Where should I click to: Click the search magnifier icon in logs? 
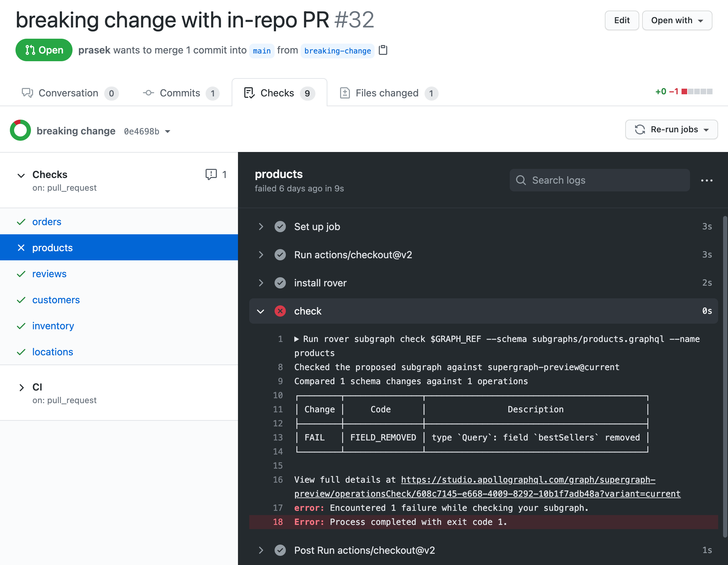click(521, 180)
